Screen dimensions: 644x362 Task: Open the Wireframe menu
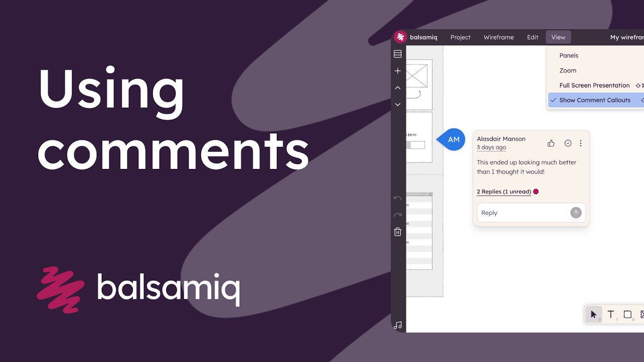pyautogui.click(x=499, y=37)
